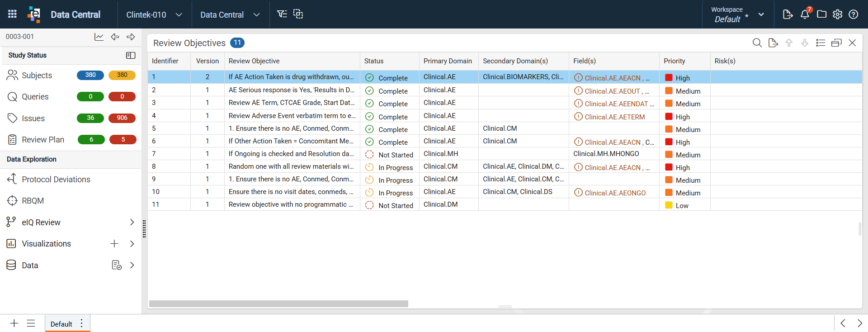Open Queries in the sidebar
Viewport: 868px width, 332px height.
point(35,97)
